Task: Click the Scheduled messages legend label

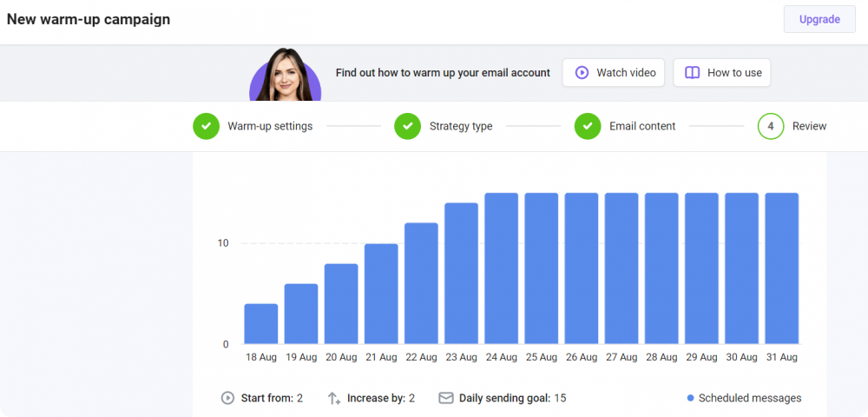Action: point(750,398)
